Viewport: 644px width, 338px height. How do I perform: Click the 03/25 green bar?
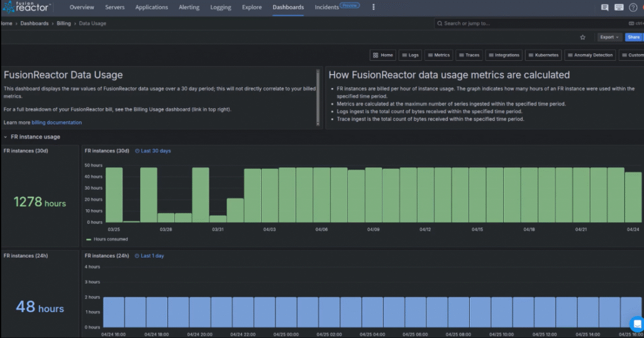point(114,195)
